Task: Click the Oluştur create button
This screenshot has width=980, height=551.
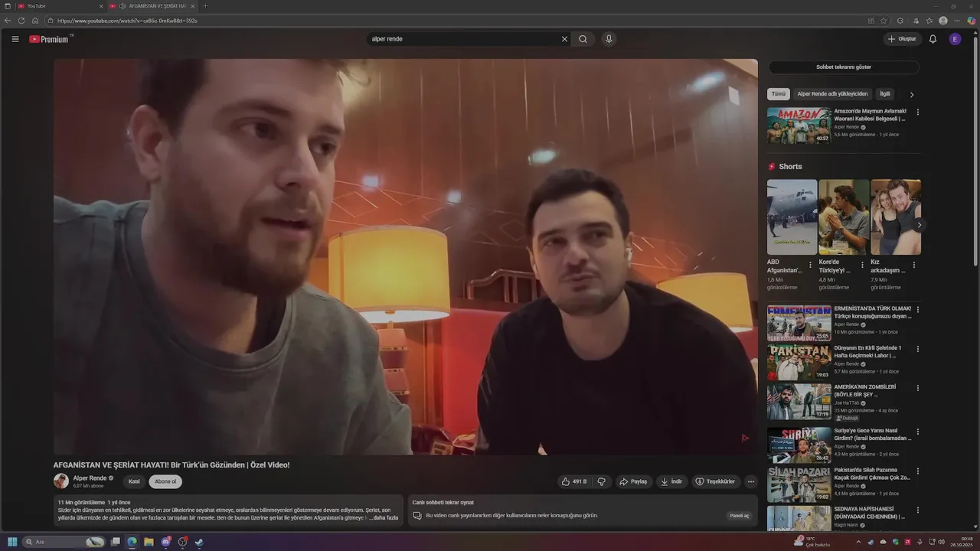Action: pyautogui.click(x=902, y=39)
